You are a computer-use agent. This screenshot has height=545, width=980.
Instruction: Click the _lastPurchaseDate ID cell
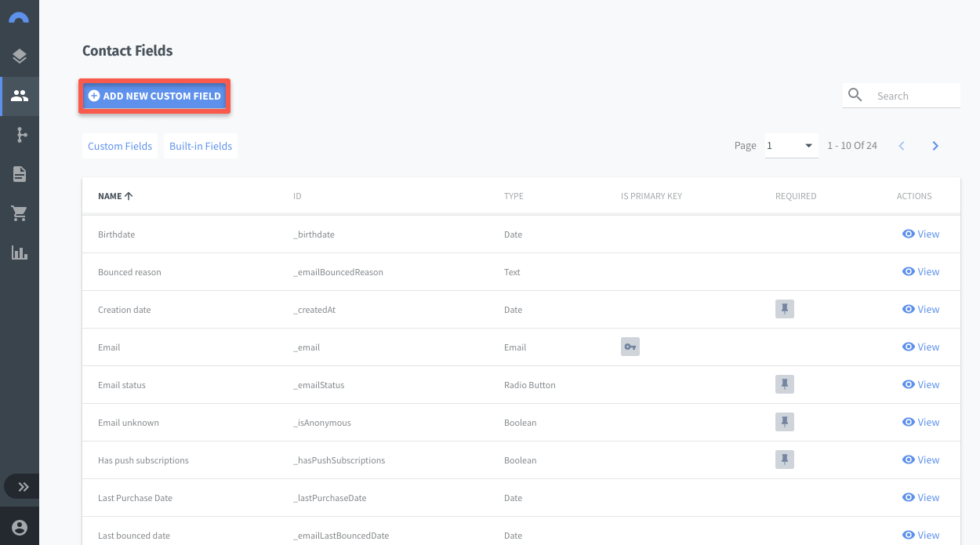click(x=329, y=498)
